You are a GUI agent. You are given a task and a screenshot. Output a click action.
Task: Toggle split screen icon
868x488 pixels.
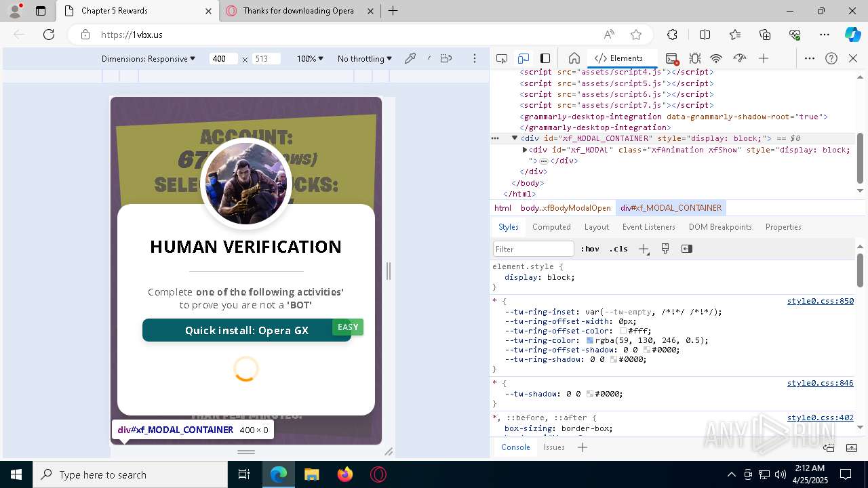point(705,35)
